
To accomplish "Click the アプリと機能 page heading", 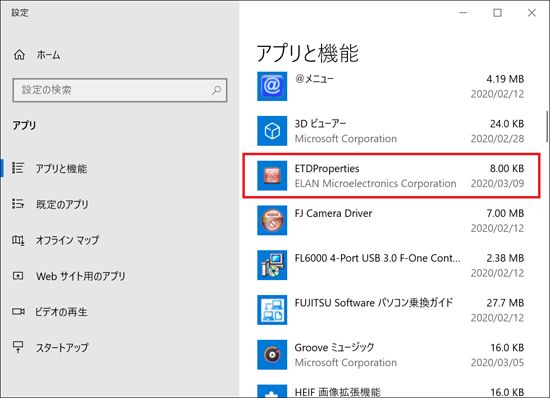I will (x=308, y=53).
